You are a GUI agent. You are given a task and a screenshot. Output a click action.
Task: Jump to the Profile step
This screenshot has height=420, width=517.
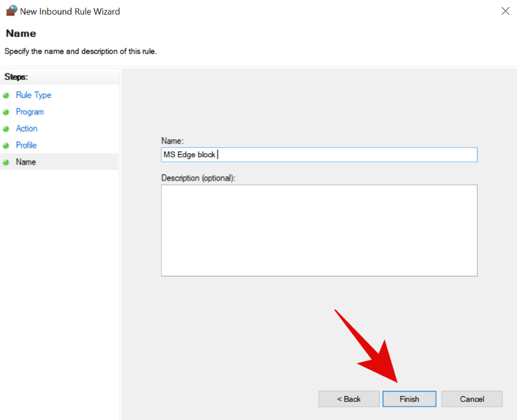coord(26,145)
